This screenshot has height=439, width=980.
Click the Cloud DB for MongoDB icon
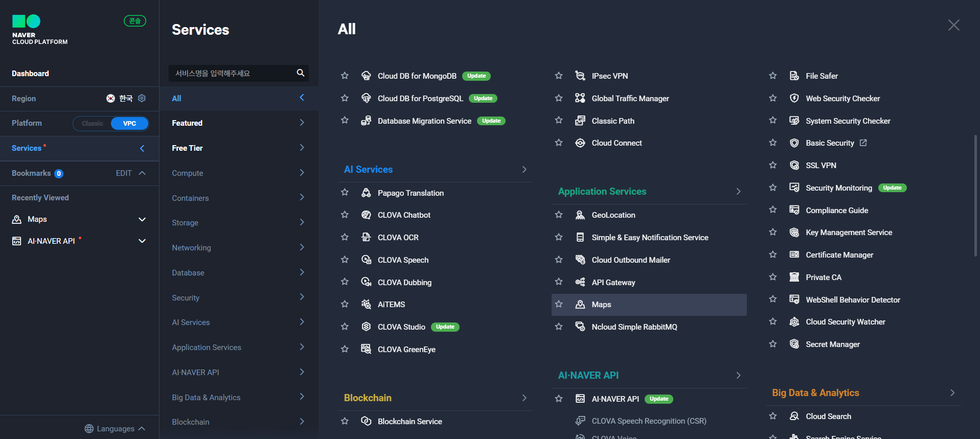(x=366, y=76)
